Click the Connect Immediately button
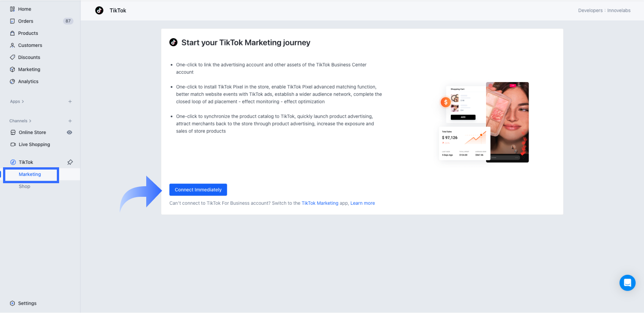Viewport: 644px width, 313px height. pos(198,190)
